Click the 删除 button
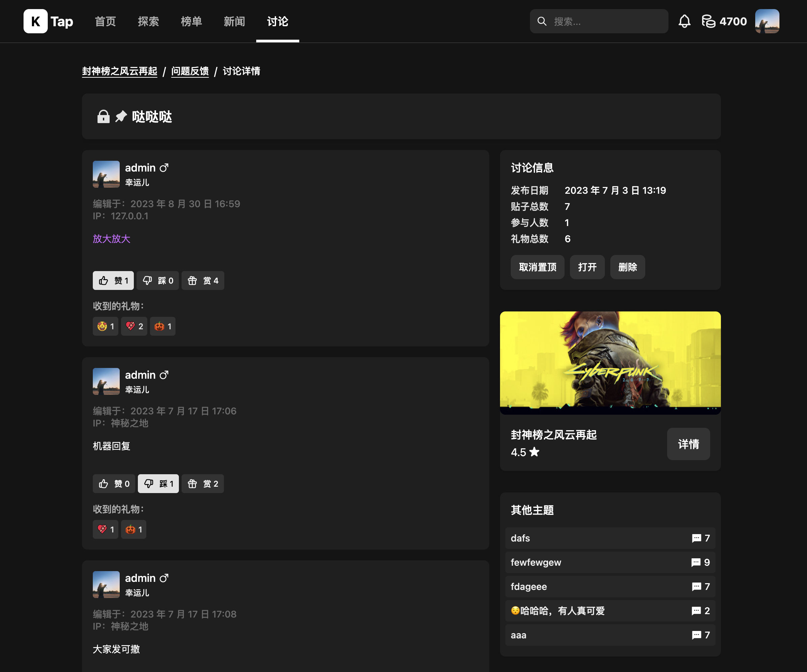 click(x=627, y=267)
